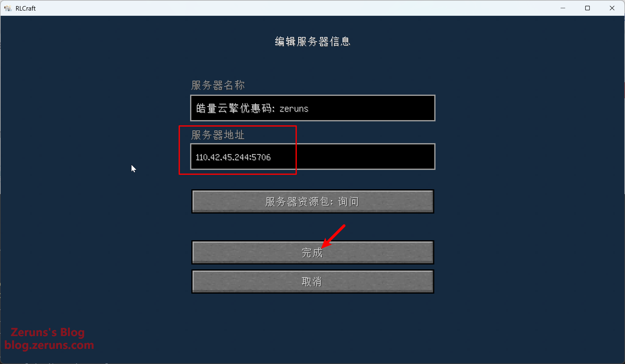Focus the 服务器地址 text field

[x=312, y=157]
